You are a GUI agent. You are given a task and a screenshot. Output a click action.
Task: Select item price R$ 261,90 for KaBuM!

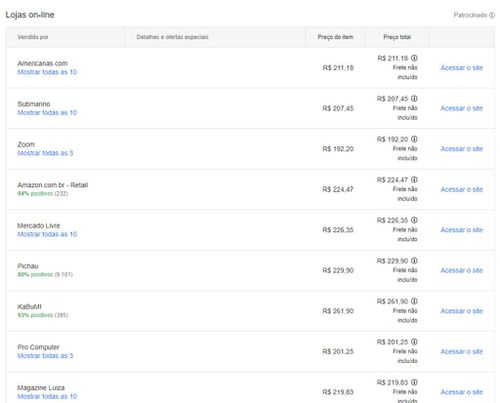pyautogui.click(x=338, y=311)
